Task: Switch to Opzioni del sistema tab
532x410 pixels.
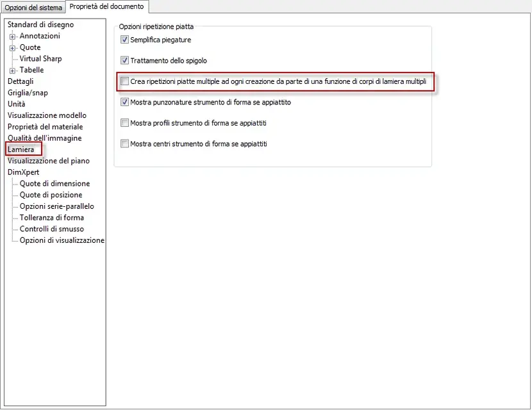Action: click(33, 7)
